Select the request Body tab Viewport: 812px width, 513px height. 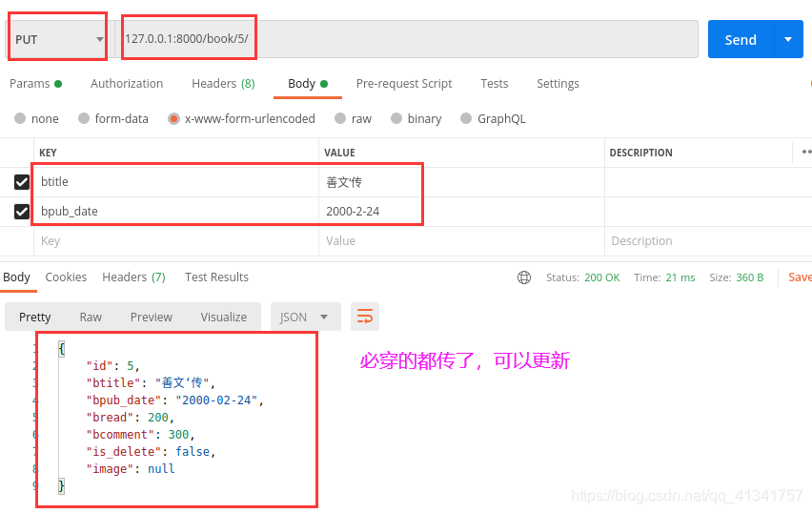point(308,83)
